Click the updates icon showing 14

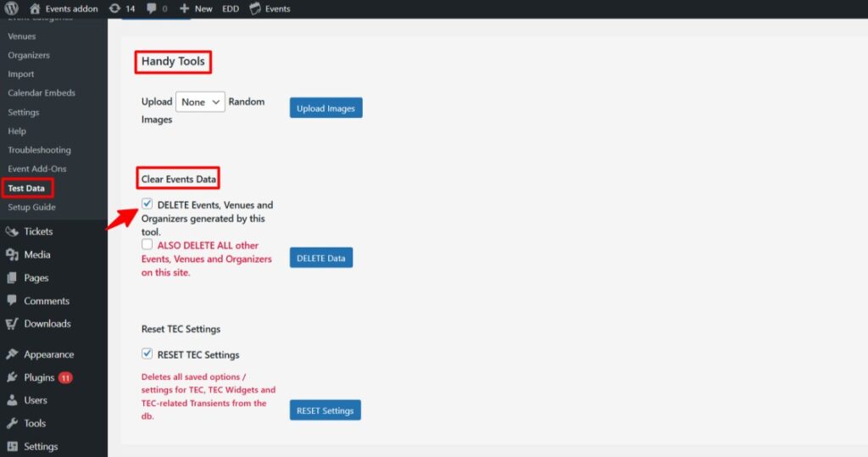click(114, 8)
